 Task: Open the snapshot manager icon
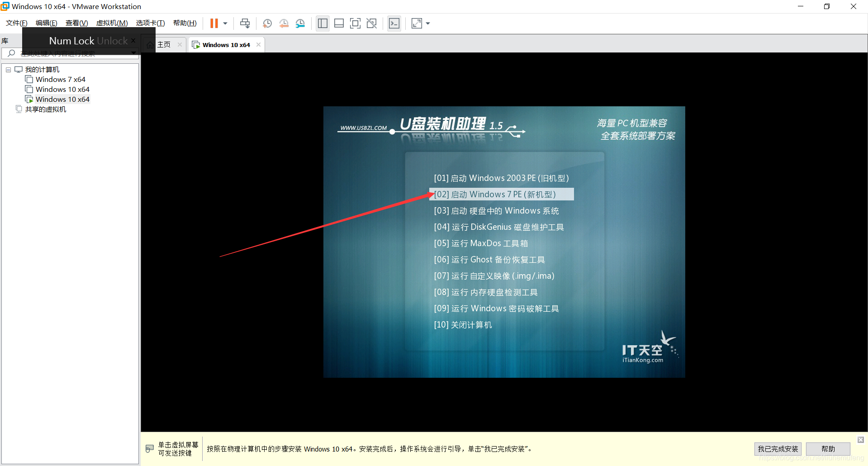[x=300, y=23]
